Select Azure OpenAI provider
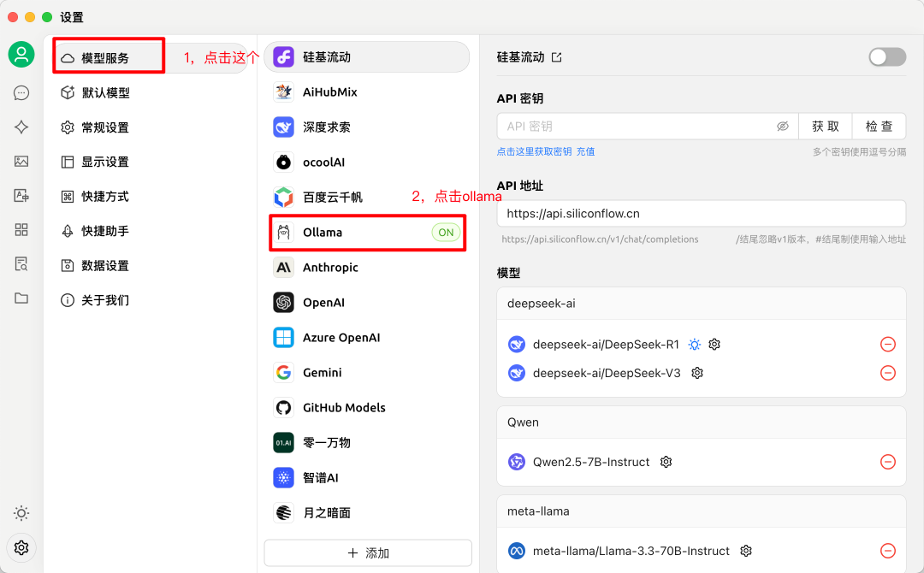The width and height of the screenshot is (924, 573). 367,338
